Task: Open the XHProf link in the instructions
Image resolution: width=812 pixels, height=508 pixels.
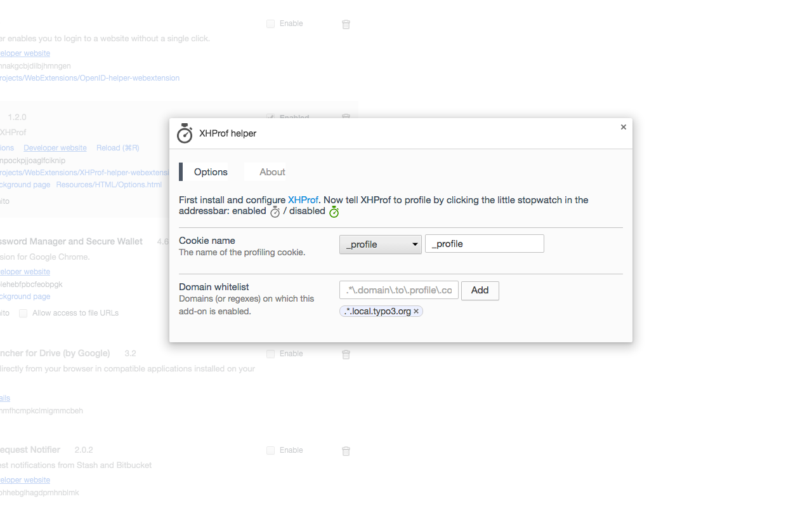Action: click(303, 199)
